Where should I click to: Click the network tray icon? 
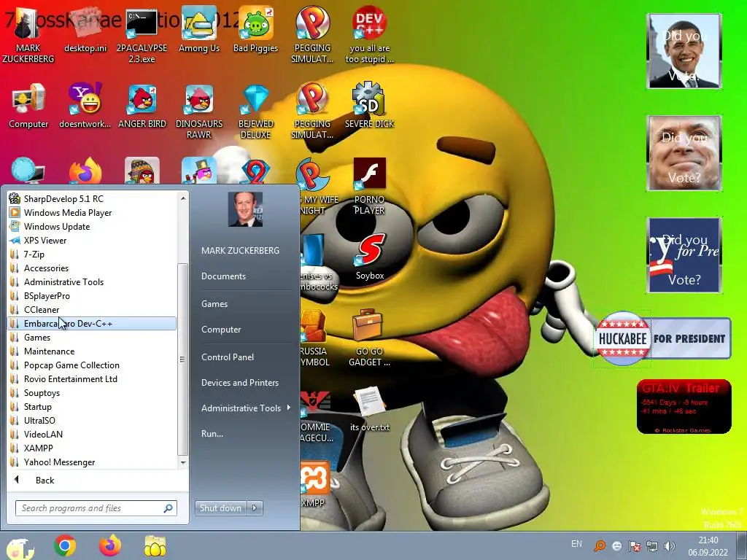651,546
